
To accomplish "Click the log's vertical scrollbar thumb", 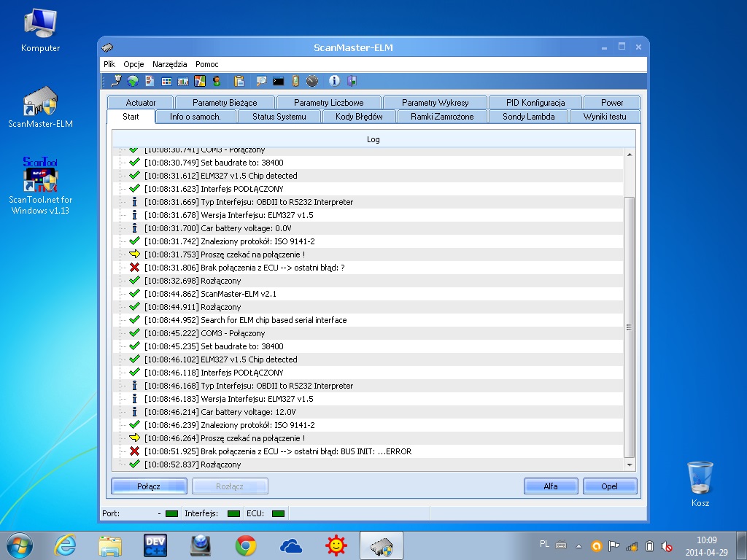I will coord(630,328).
